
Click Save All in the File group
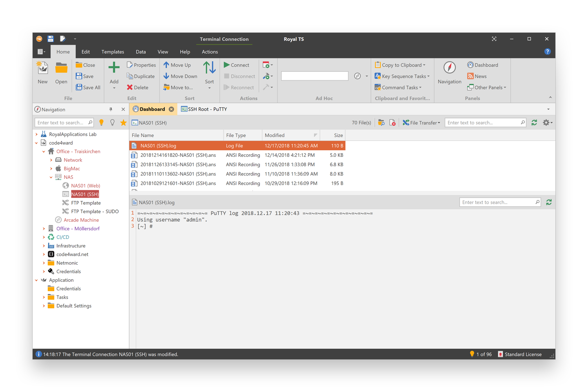pyautogui.click(x=87, y=87)
